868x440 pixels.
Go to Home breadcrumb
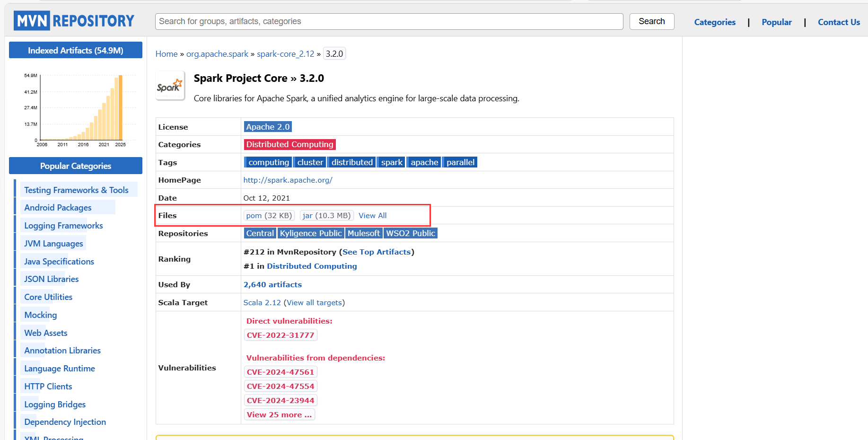tap(167, 54)
